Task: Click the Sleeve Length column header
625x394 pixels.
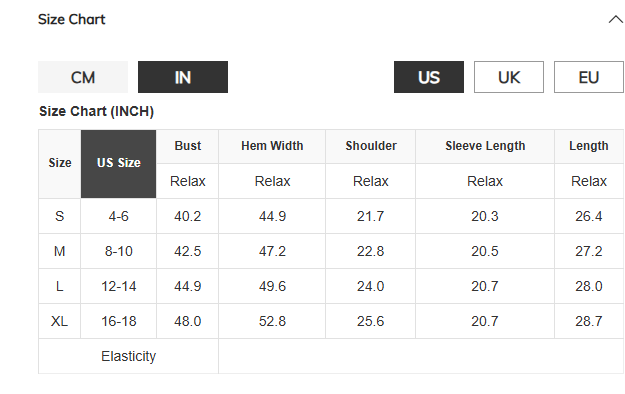Action: [x=485, y=146]
